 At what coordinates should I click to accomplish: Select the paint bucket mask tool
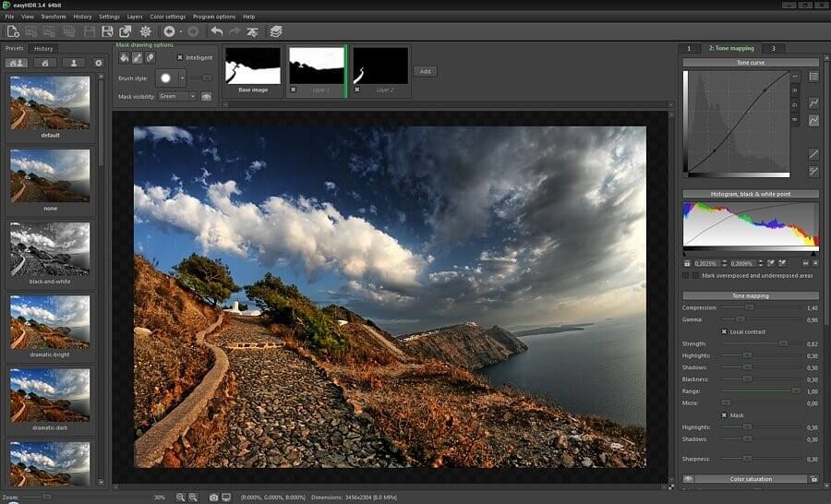[x=124, y=58]
